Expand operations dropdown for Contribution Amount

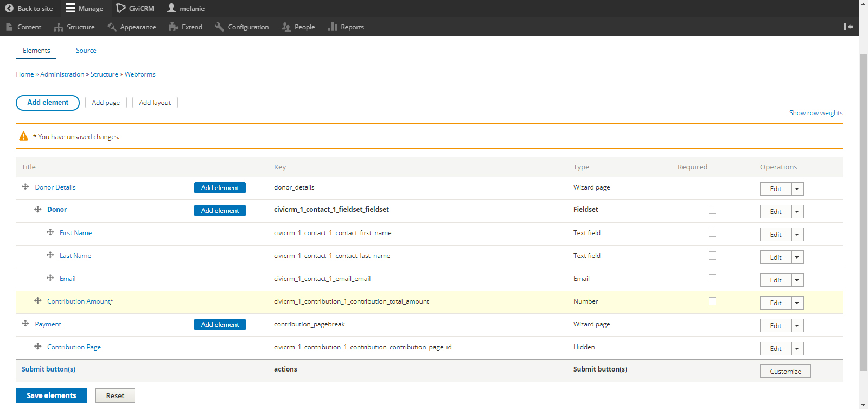point(797,303)
